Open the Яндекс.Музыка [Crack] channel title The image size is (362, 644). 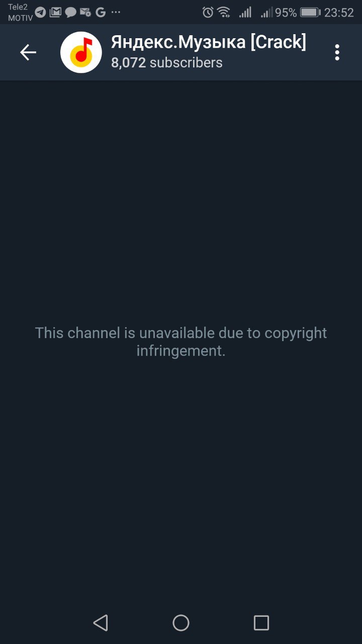point(208,42)
